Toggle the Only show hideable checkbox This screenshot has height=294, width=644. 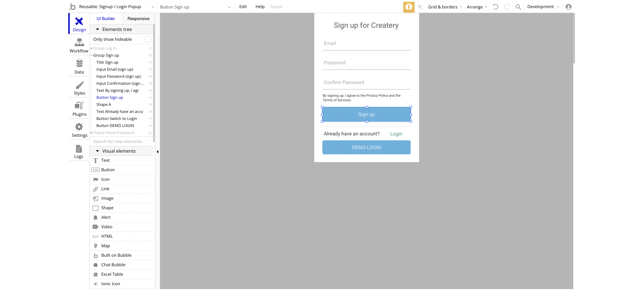pyautogui.click(x=148, y=39)
